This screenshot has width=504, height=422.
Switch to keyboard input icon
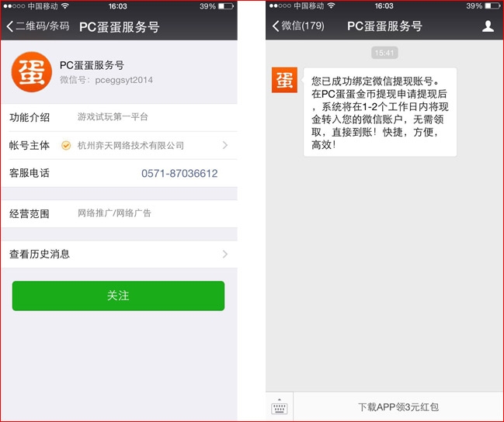[280, 407]
